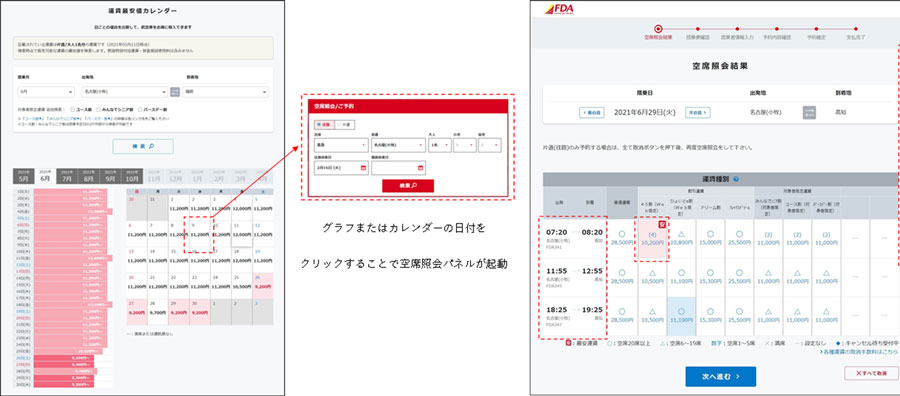The image size is (900, 396).
Task: Click the 07:20 → 08:20 flight row header
Action: (x=574, y=239)
